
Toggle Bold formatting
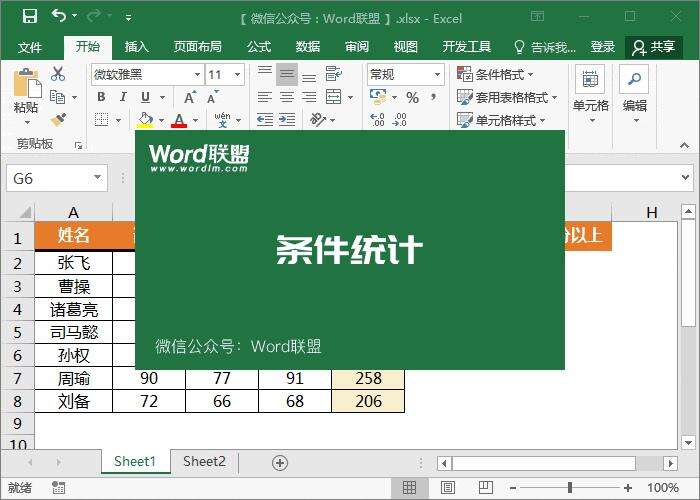click(x=101, y=97)
